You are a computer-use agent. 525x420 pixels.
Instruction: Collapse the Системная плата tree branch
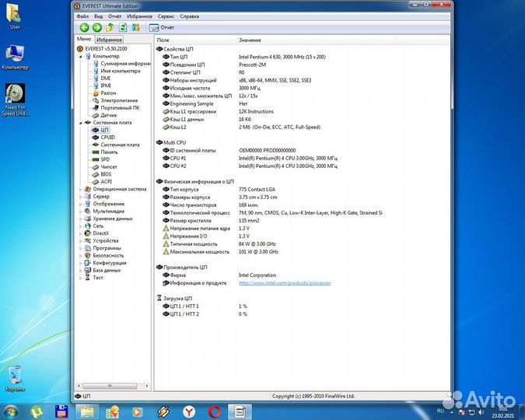click(80, 123)
